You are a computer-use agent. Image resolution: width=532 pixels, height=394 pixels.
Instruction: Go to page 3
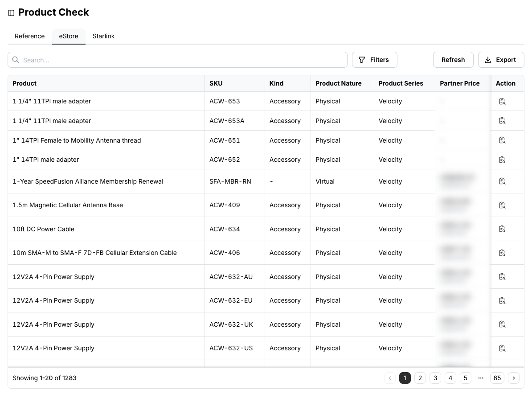pos(435,378)
